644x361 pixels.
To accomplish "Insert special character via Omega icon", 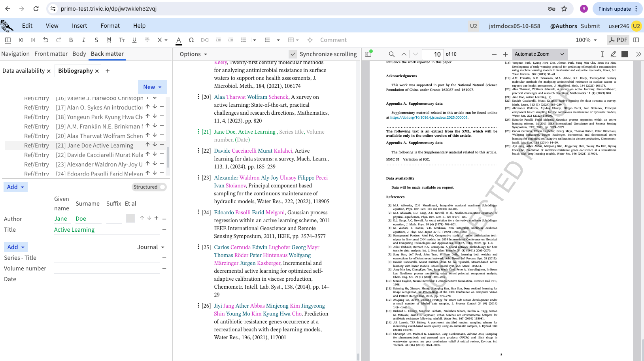I will pos(191,40).
